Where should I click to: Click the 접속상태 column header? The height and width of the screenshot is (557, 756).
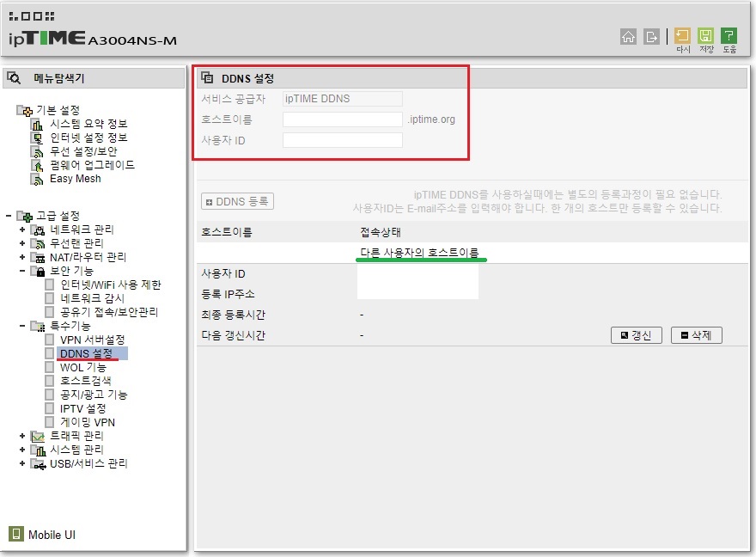pyautogui.click(x=381, y=232)
